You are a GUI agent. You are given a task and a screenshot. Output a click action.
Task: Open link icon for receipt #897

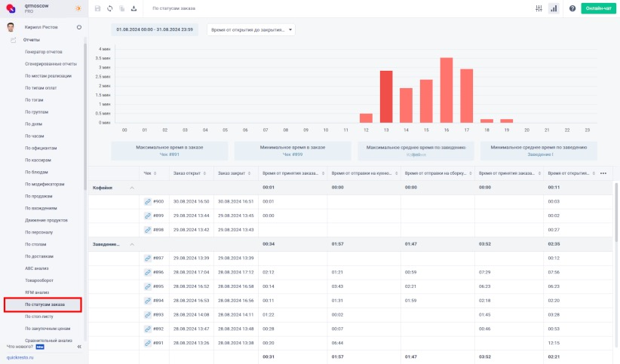148,258
